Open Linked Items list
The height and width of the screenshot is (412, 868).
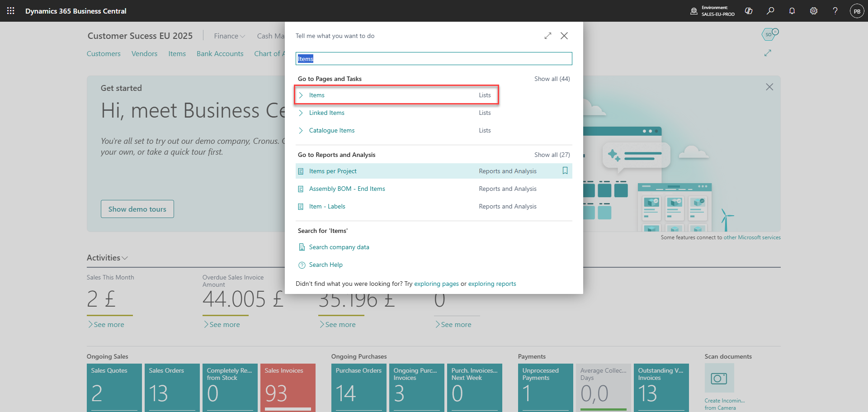327,113
